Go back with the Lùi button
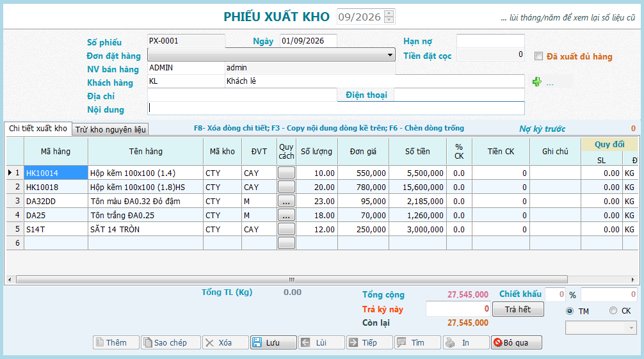644x359 pixels. coord(321,342)
